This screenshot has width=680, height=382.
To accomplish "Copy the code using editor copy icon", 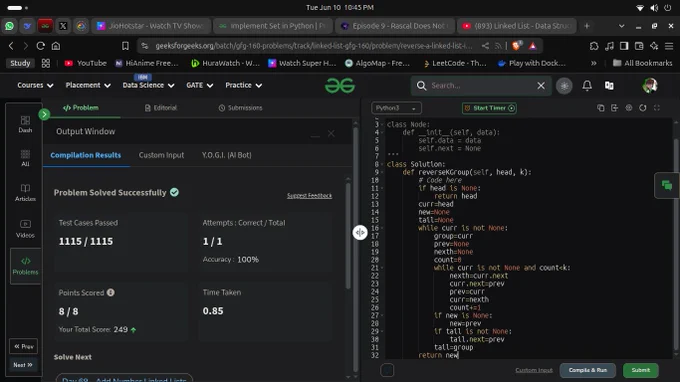I will [601, 108].
